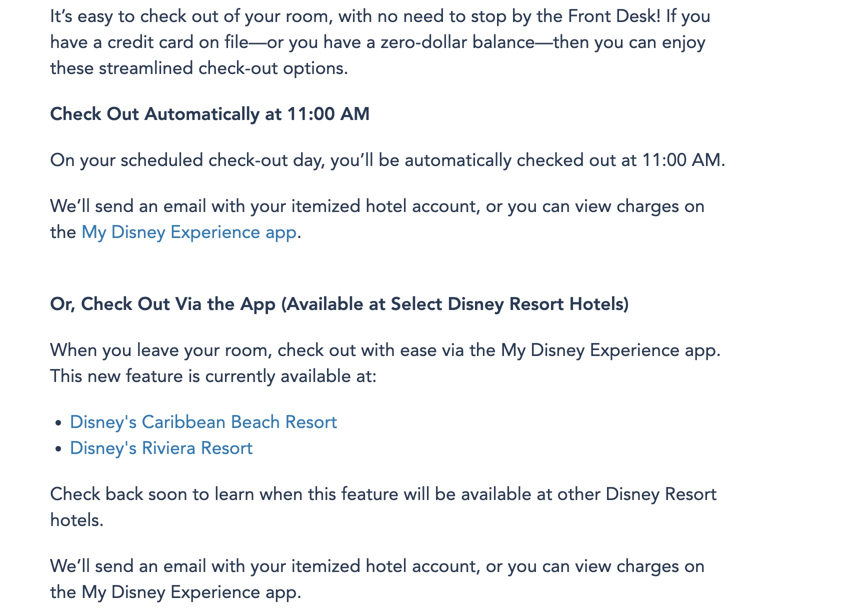Click the phrase 'credit card on file'

[x=178, y=42]
